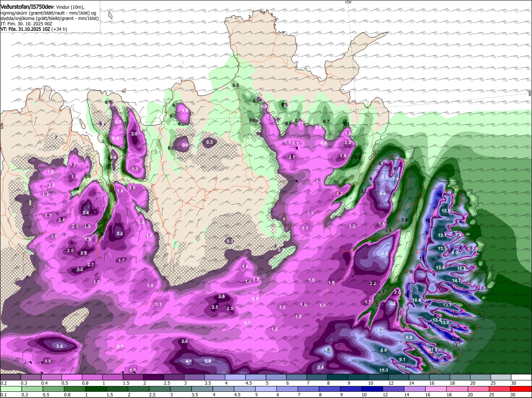Click the 2.9 precipitation value on the map
Image resolution: width=532 pixels, height=398 pixels.
pyautogui.click(x=84, y=253)
